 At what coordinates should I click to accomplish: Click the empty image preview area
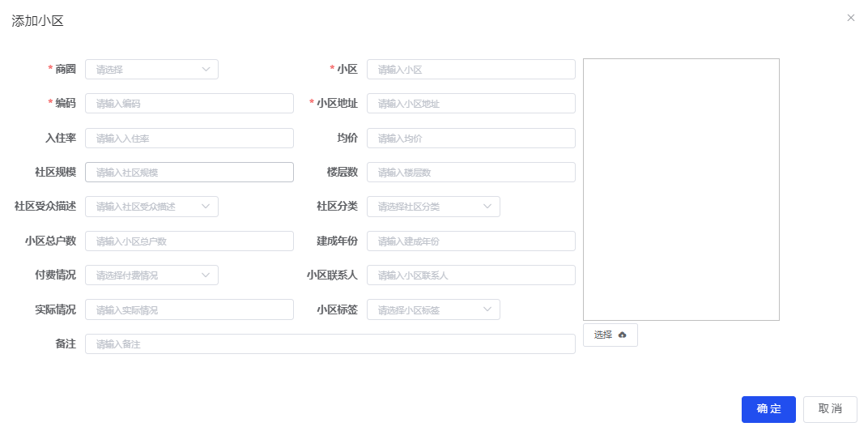(681, 190)
